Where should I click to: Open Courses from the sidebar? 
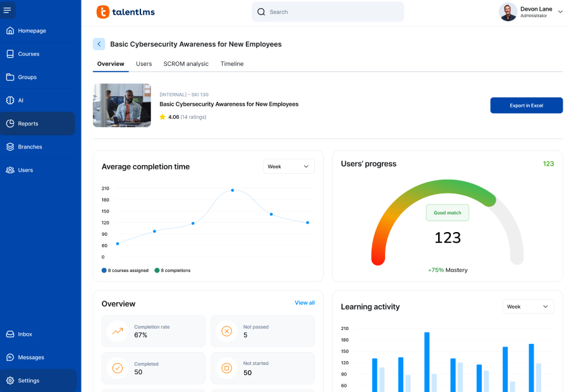click(x=38, y=54)
